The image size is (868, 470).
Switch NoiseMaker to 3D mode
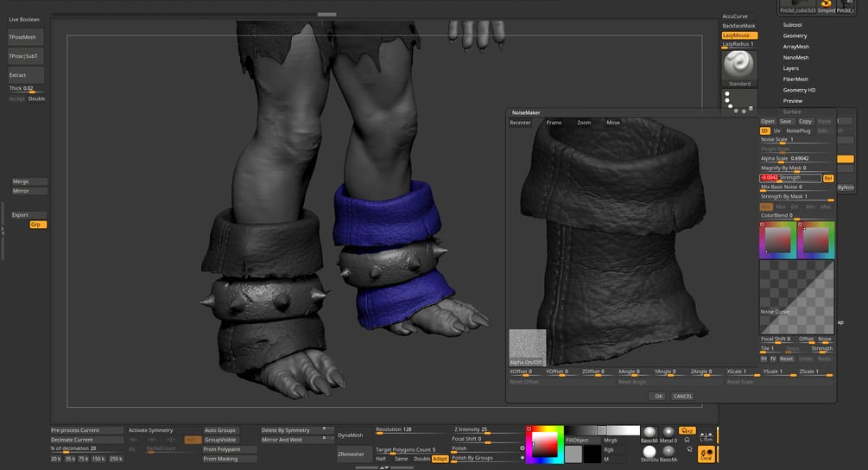pos(764,130)
